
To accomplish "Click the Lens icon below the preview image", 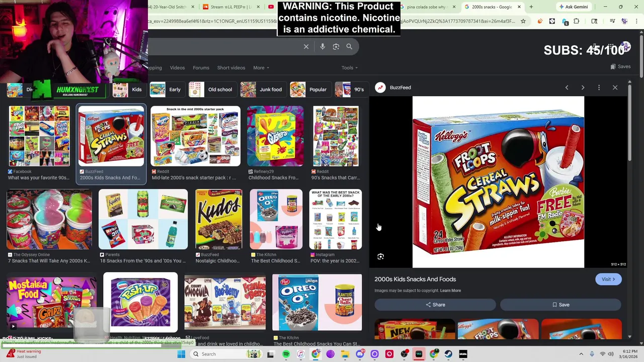I will [x=380, y=256].
